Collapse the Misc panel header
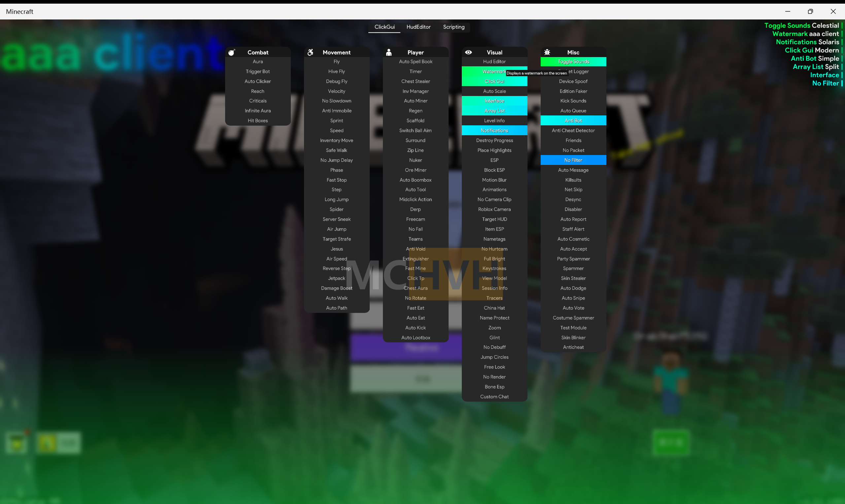This screenshot has height=504, width=845. pyautogui.click(x=573, y=52)
